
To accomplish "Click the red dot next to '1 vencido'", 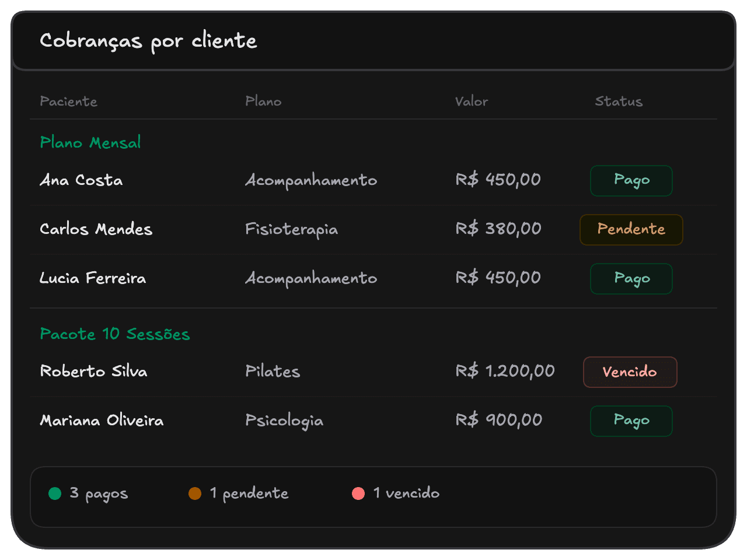I will click(358, 493).
